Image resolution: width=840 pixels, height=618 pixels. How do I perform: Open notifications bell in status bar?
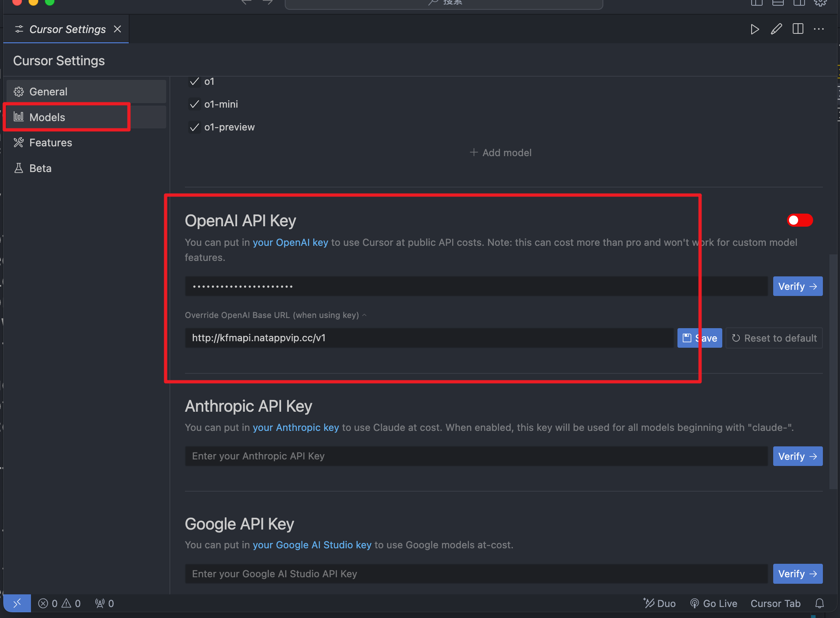pyautogui.click(x=820, y=604)
